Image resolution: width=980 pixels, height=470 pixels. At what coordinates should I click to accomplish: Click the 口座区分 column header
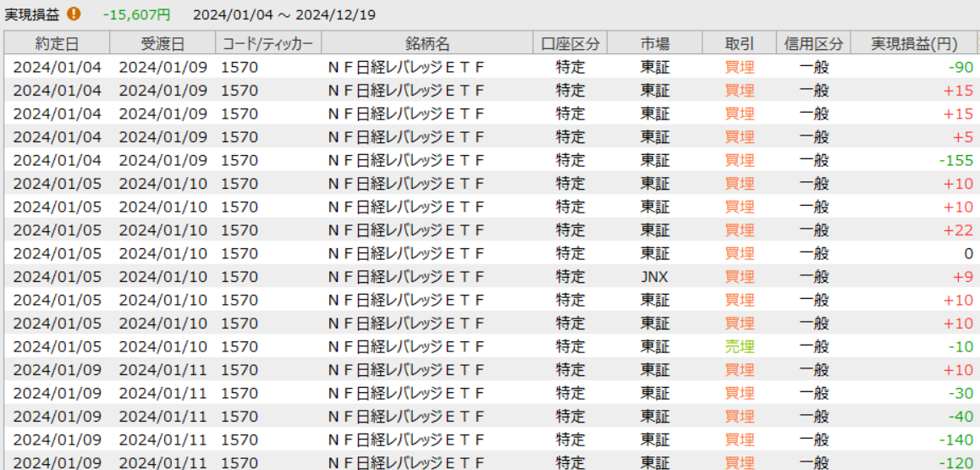(x=570, y=44)
